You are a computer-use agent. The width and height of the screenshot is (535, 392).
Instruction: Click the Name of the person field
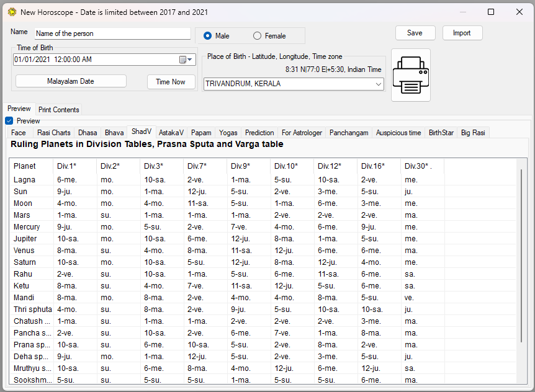coord(112,33)
